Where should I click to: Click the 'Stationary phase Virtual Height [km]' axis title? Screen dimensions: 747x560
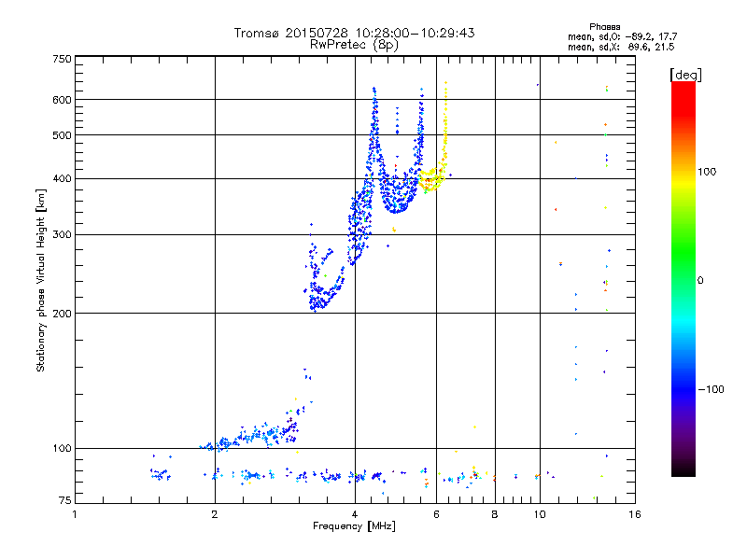coord(40,280)
